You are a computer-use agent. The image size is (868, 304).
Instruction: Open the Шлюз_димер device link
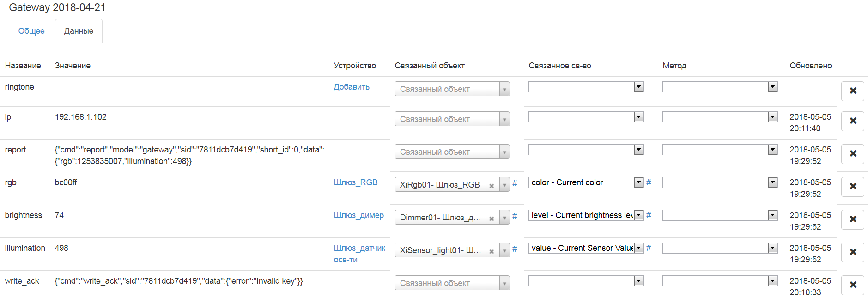click(x=359, y=215)
